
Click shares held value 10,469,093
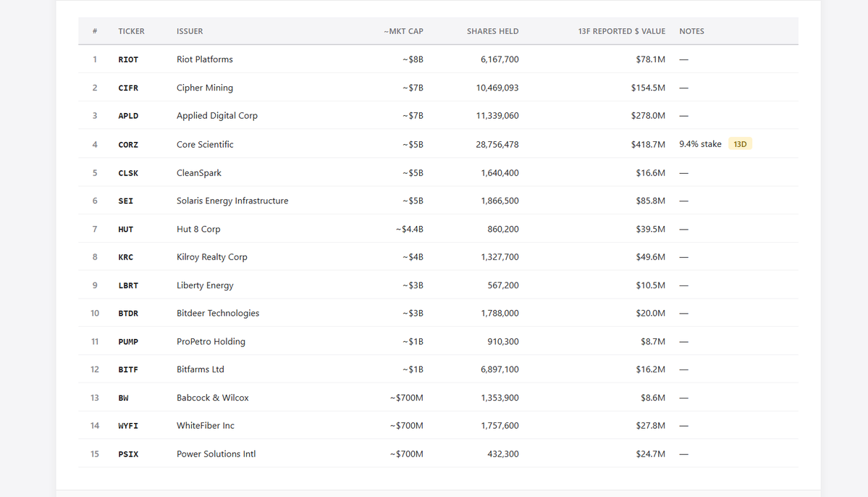point(497,88)
